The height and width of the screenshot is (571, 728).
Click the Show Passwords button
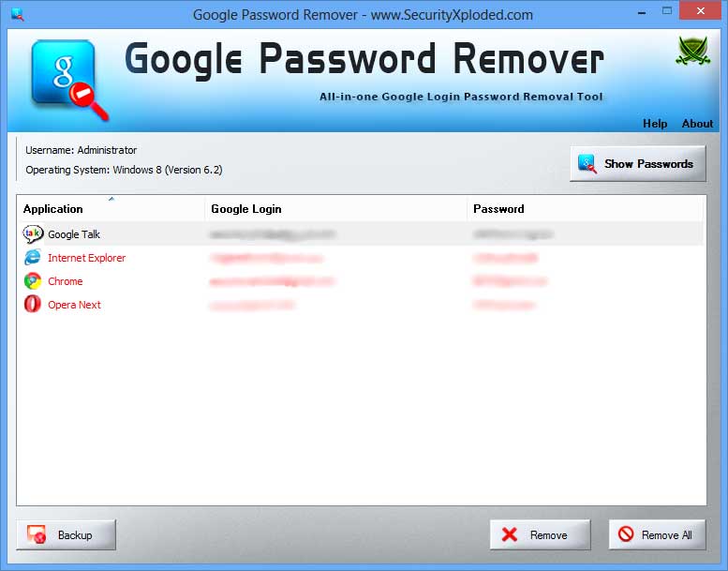[x=638, y=163]
